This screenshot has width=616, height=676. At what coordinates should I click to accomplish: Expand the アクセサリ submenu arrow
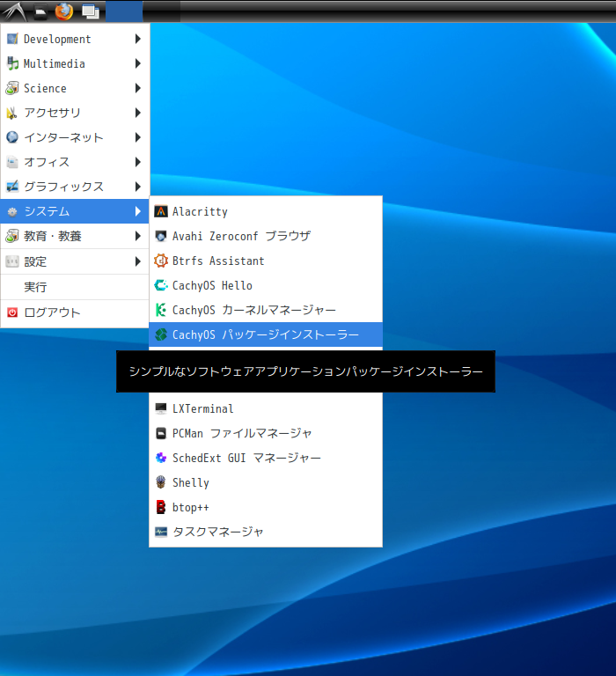click(138, 113)
